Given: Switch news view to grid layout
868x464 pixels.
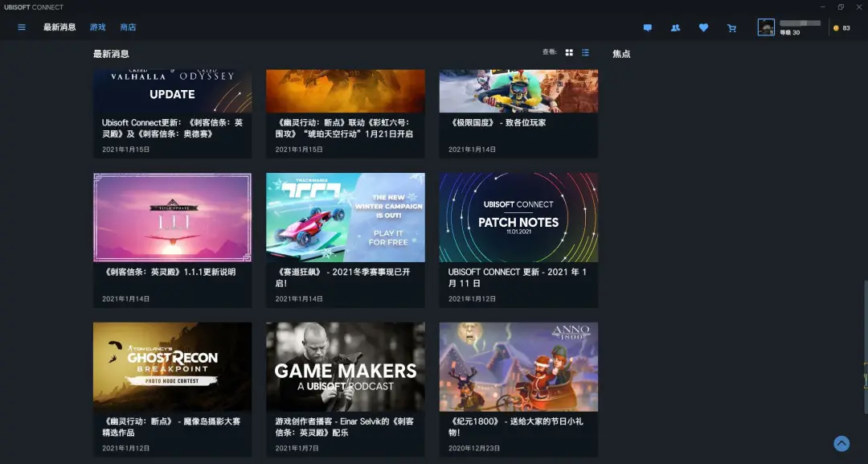Looking at the screenshot, I should [x=569, y=52].
